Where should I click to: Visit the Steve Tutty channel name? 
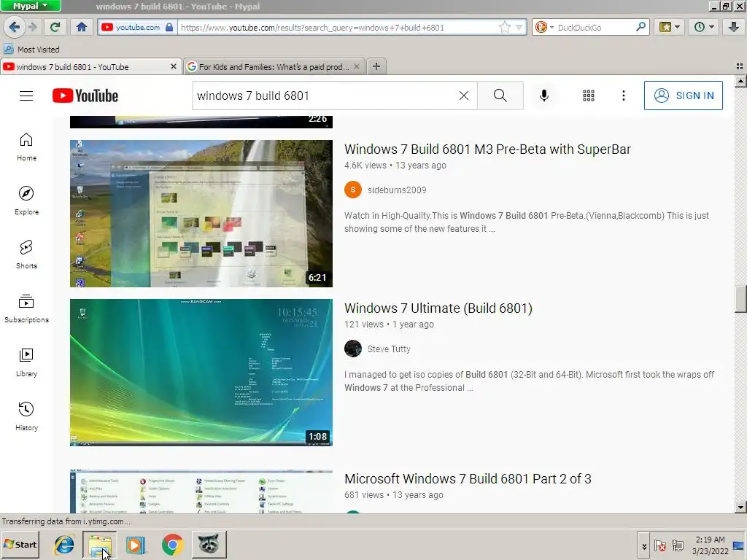[x=389, y=349]
